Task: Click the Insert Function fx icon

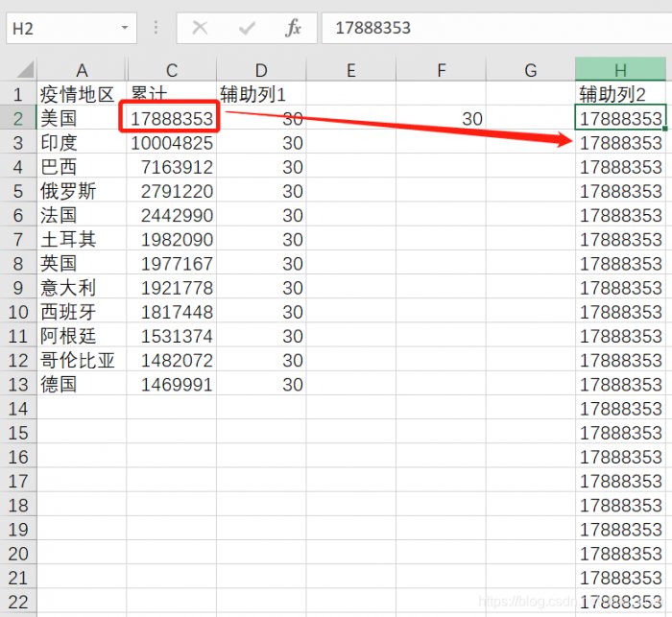Action: pyautogui.click(x=293, y=28)
